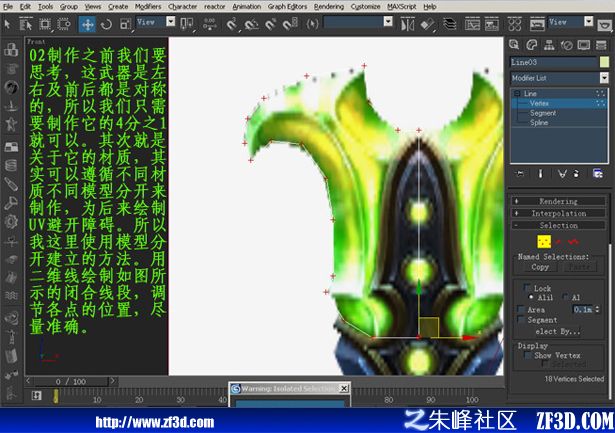
Task: Select the Select Object arrow tool
Action: click(x=7, y=24)
